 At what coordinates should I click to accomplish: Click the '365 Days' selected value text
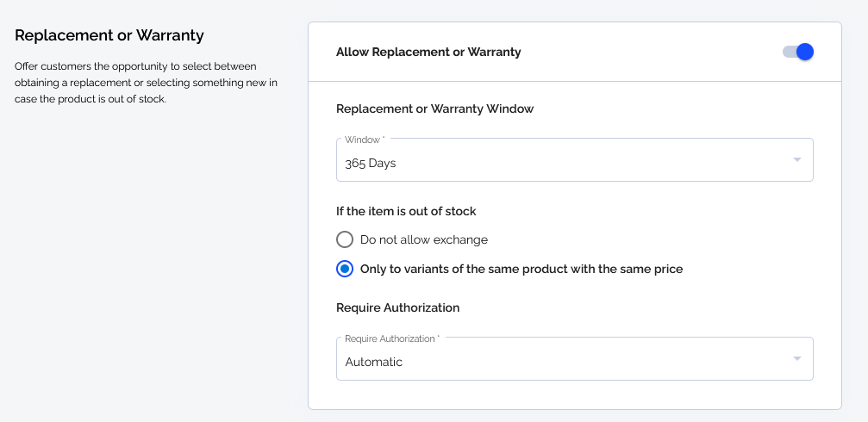pos(371,164)
